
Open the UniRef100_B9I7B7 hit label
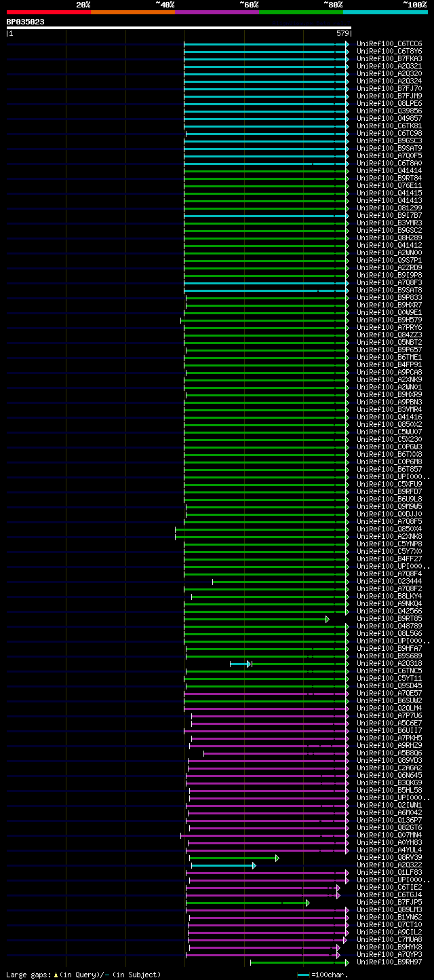pos(389,216)
